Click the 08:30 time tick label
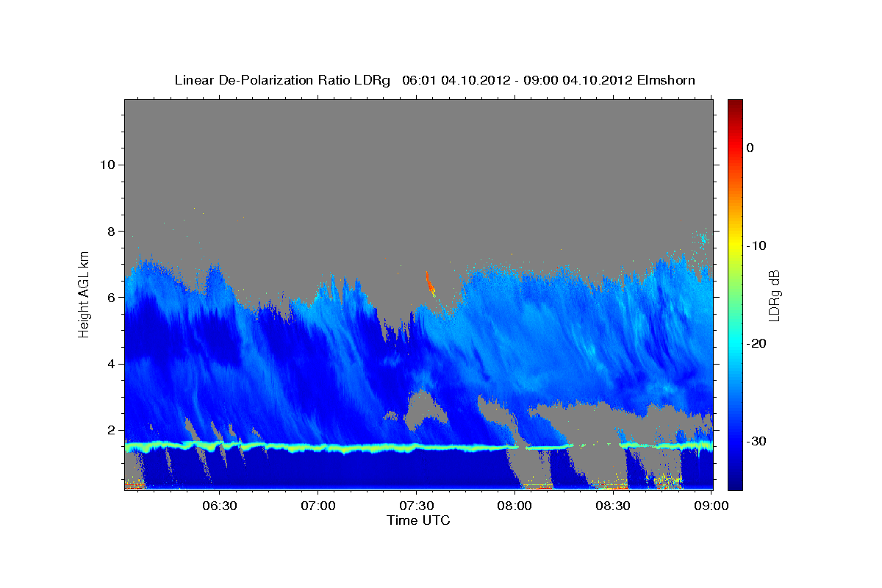 (x=613, y=506)
